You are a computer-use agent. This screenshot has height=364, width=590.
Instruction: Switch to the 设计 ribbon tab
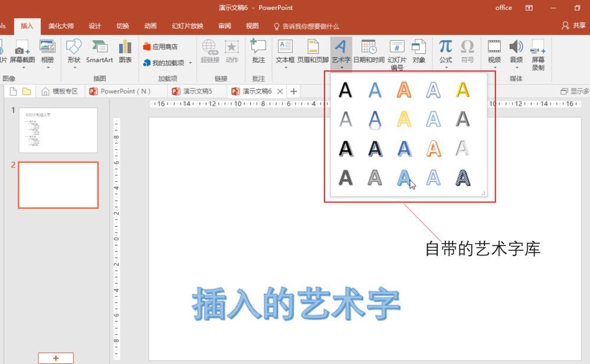pyautogui.click(x=95, y=26)
